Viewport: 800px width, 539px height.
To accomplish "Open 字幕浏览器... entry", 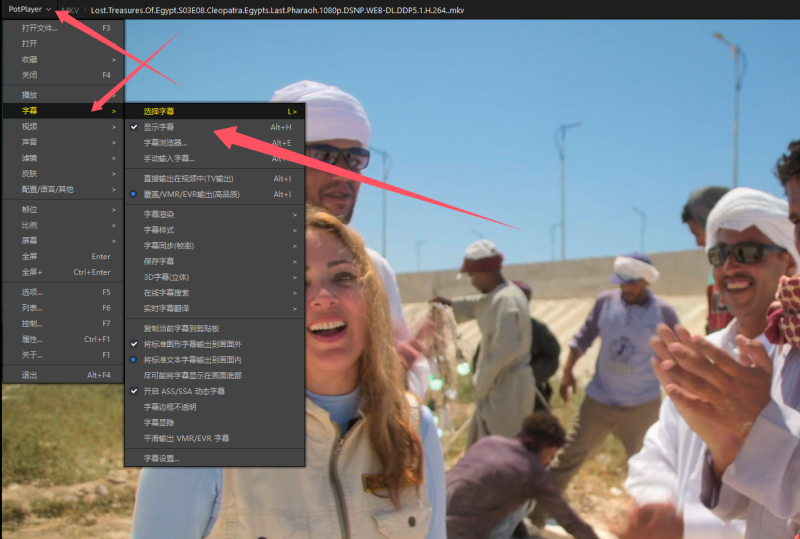I will pyautogui.click(x=165, y=143).
